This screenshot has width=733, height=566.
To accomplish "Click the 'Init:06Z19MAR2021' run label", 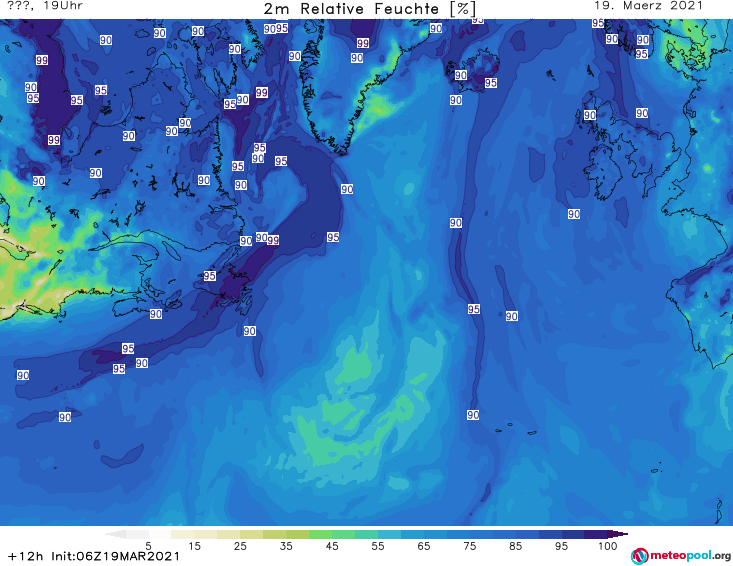I will pos(115,556).
